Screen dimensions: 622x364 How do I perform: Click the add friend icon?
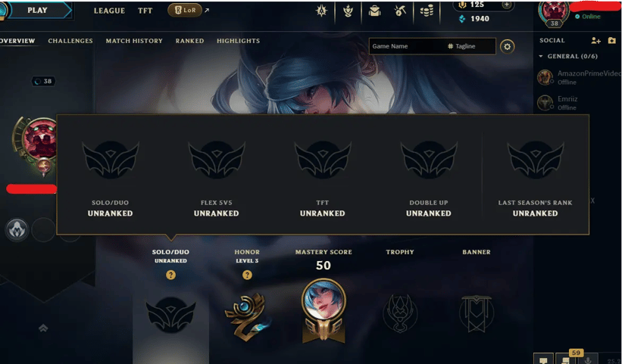pyautogui.click(x=595, y=40)
